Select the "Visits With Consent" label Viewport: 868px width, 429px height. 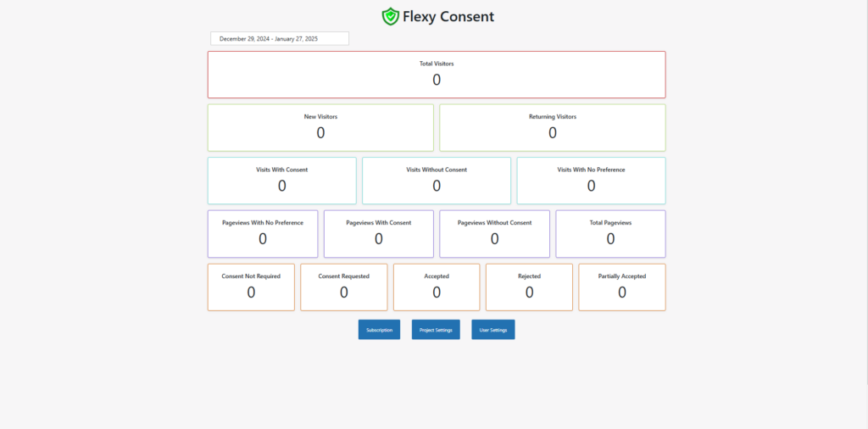[281, 170]
